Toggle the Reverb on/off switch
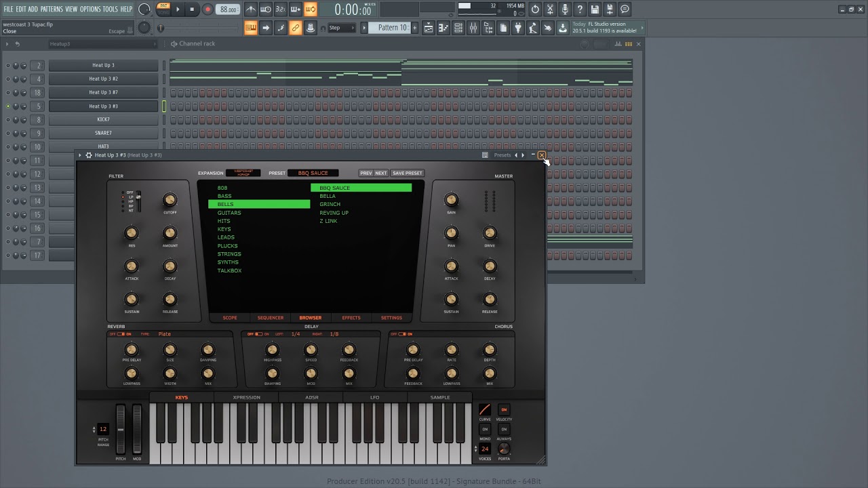 (123, 334)
